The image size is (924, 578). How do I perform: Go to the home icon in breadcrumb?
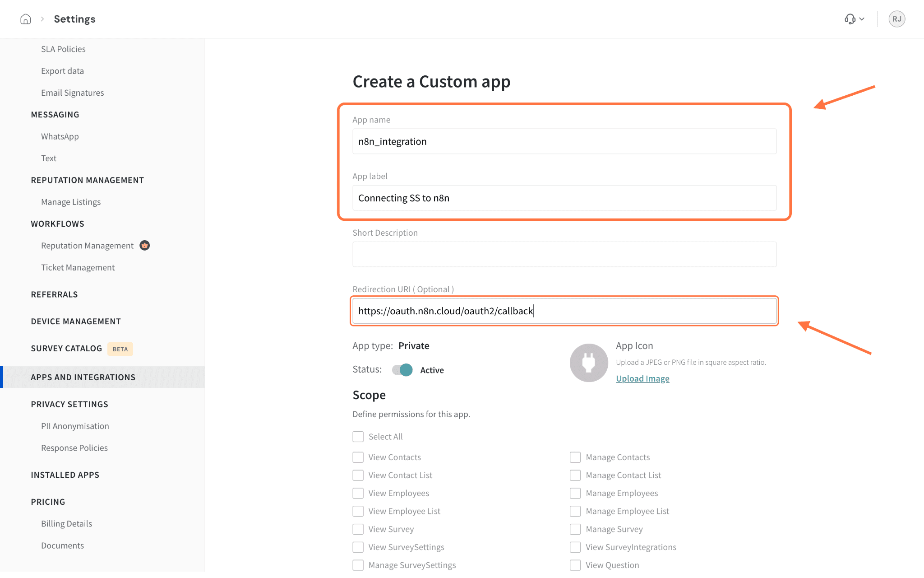coord(26,19)
